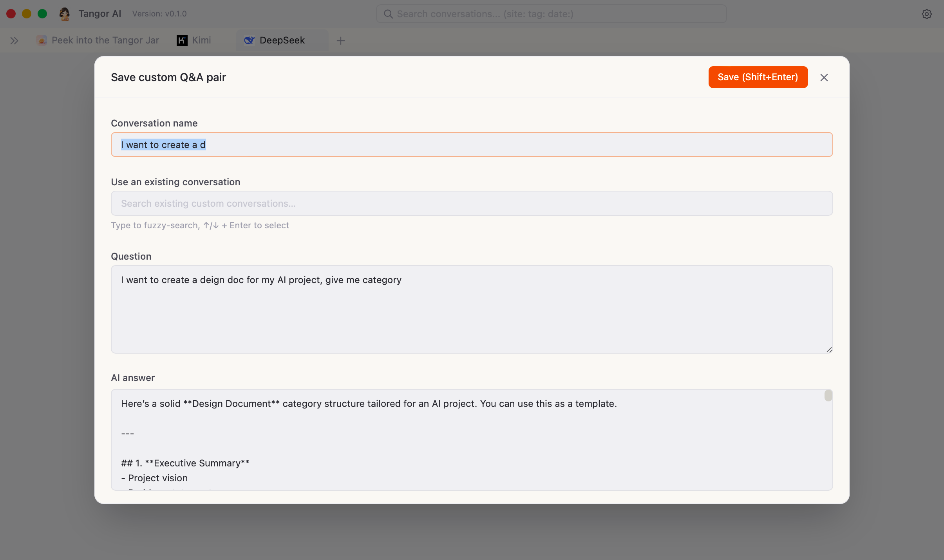
Task: Click the 'Save custom Q&A pair' heading
Action: tap(168, 77)
